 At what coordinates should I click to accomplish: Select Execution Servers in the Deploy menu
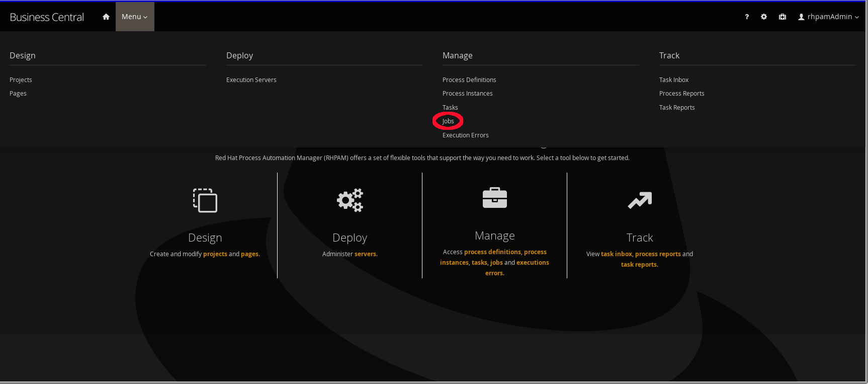(251, 80)
